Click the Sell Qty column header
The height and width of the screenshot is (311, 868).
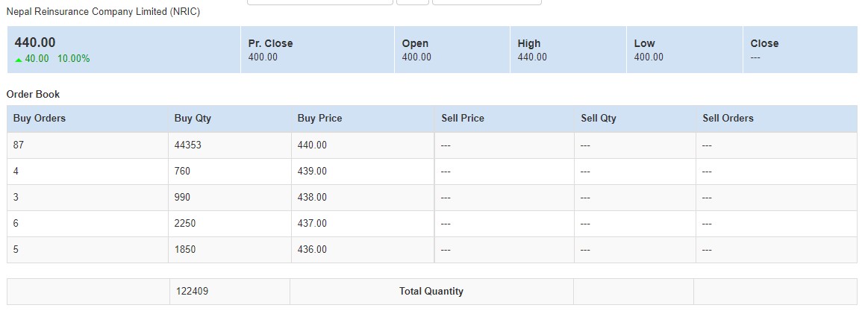click(599, 119)
